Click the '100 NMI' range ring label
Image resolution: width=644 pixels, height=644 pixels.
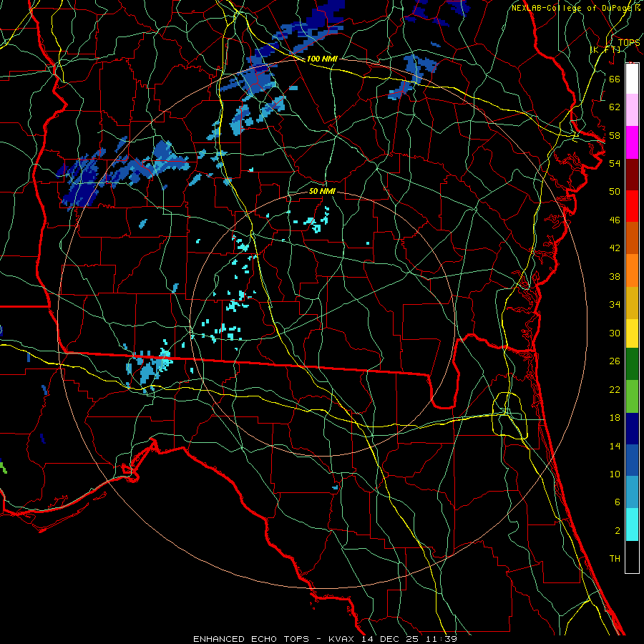(x=322, y=59)
